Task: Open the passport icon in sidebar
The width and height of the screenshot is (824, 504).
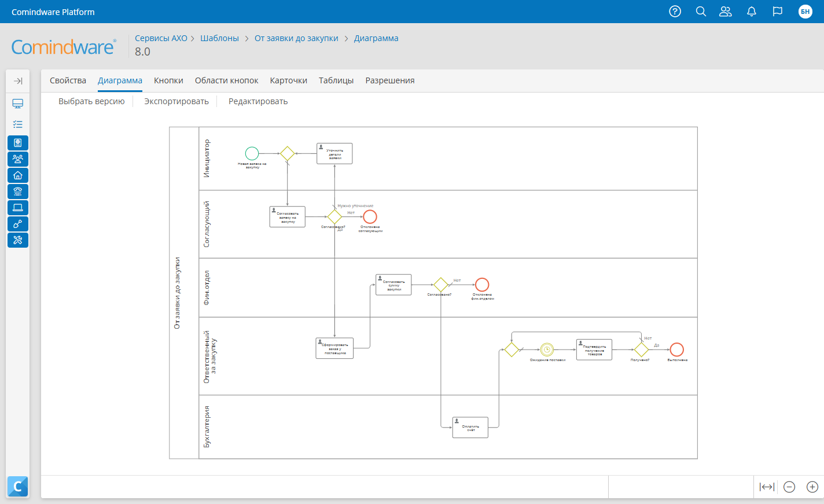Action: [18, 143]
